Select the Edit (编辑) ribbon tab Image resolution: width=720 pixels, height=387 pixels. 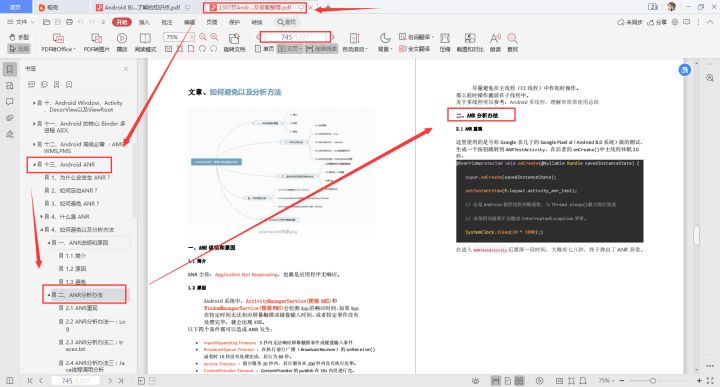click(x=189, y=22)
